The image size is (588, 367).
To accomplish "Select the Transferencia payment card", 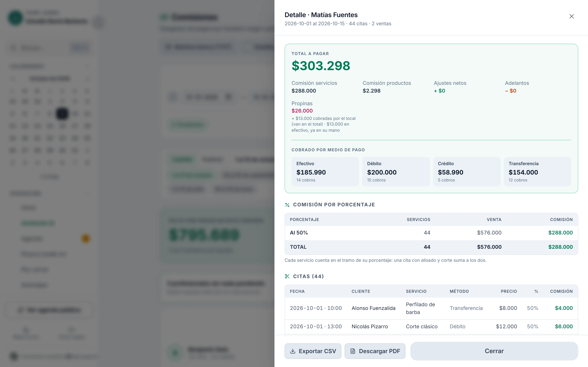I will (537, 172).
